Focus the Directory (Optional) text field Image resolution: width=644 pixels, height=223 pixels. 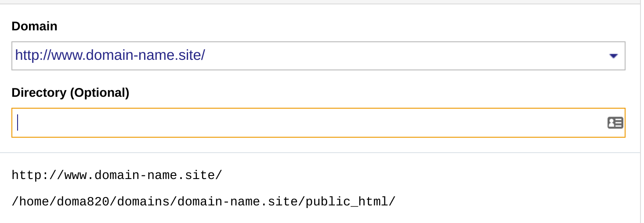308,123
